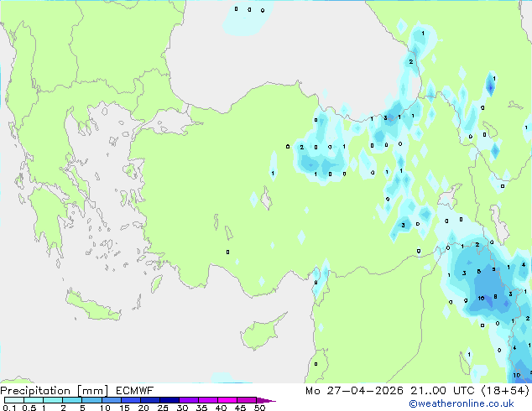Screen dimensions: 532x411
Task: Click the legend scale label '0.1'
Action: pyautogui.click(x=9, y=408)
